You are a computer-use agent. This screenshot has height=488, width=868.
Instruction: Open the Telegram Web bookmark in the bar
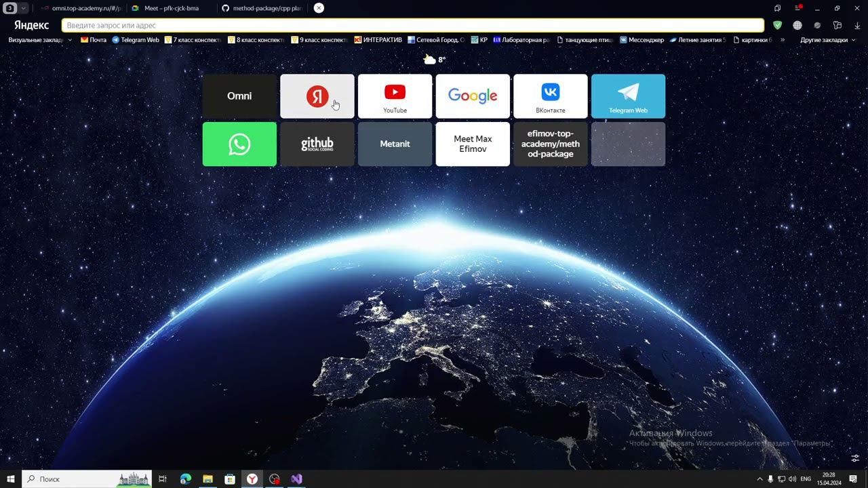136,40
